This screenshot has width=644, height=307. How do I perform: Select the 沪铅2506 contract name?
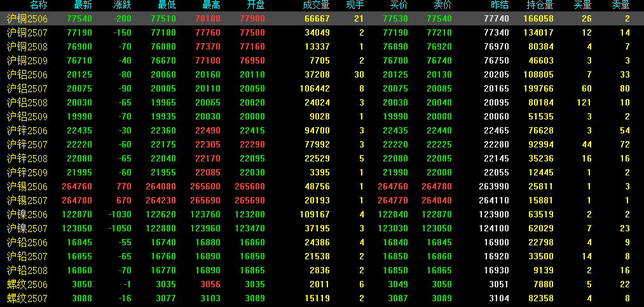[27, 243]
